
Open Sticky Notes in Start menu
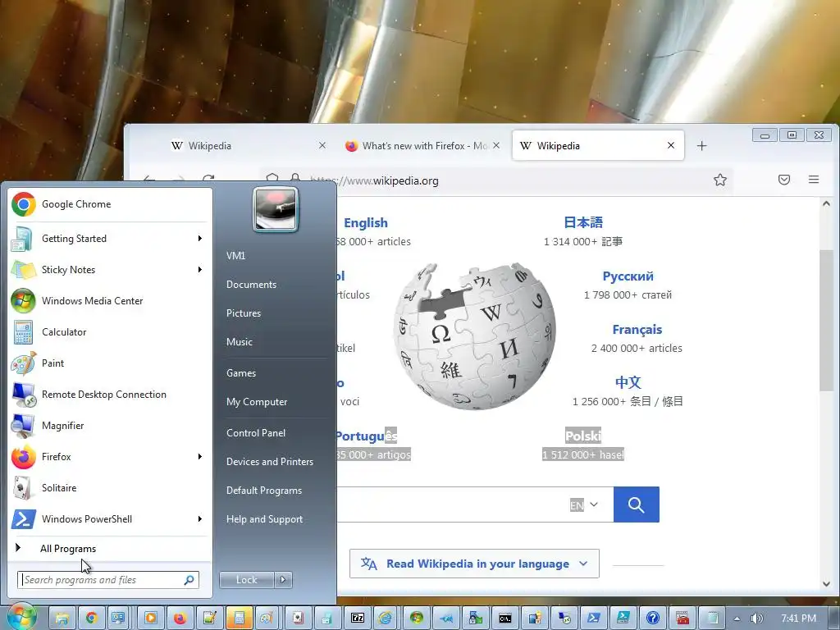(109, 269)
